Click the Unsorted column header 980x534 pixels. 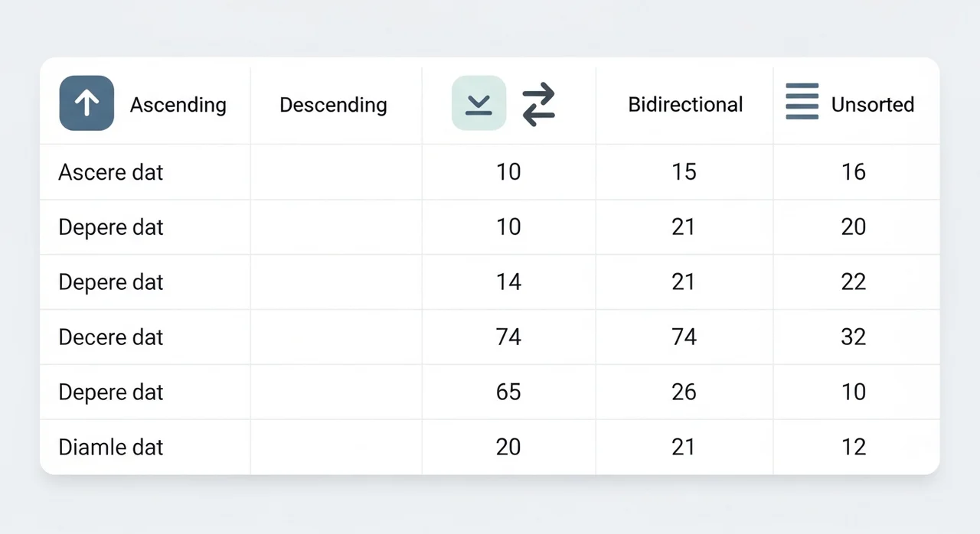(873, 105)
